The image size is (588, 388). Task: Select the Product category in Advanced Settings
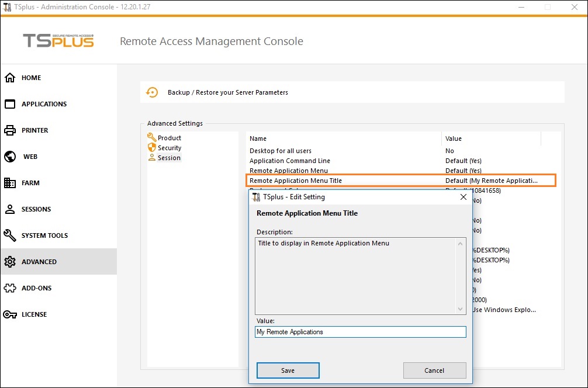tap(169, 138)
